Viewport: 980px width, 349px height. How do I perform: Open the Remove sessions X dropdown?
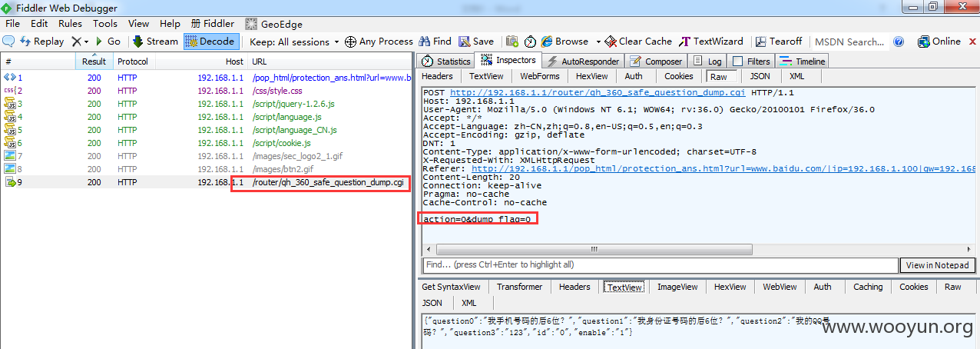[81, 42]
